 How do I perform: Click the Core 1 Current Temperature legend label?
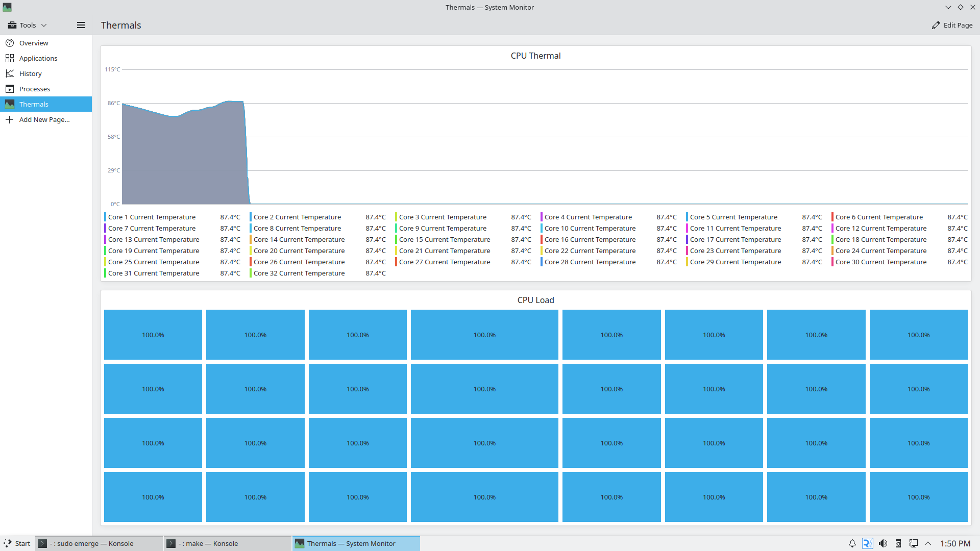click(x=152, y=217)
